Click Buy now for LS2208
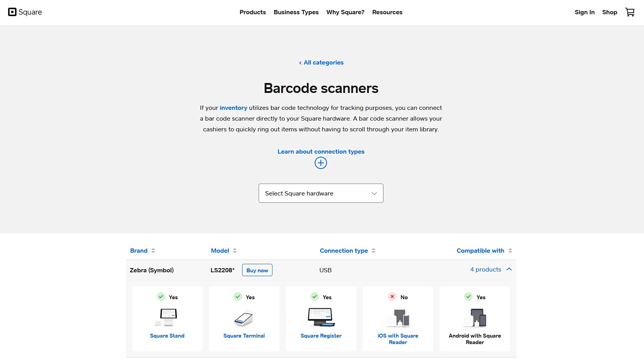 pyautogui.click(x=257, y=270)
